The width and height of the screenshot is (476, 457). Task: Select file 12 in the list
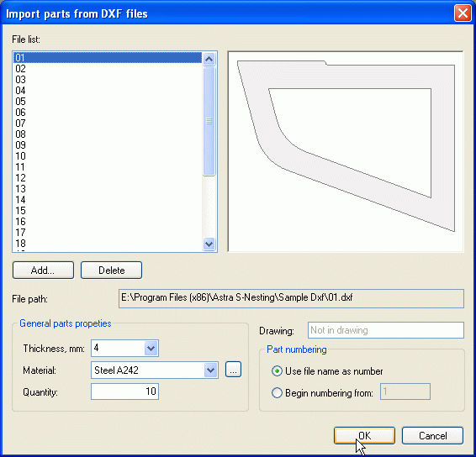[x=108, y=178]
